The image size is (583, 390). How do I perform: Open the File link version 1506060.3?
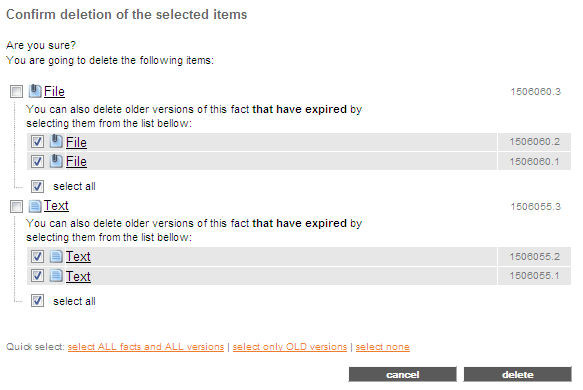54,91
